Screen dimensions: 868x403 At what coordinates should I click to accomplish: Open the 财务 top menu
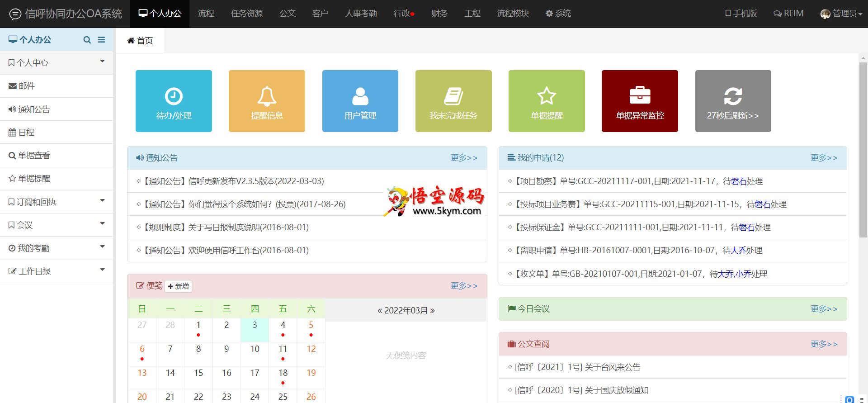coord(439,14)
